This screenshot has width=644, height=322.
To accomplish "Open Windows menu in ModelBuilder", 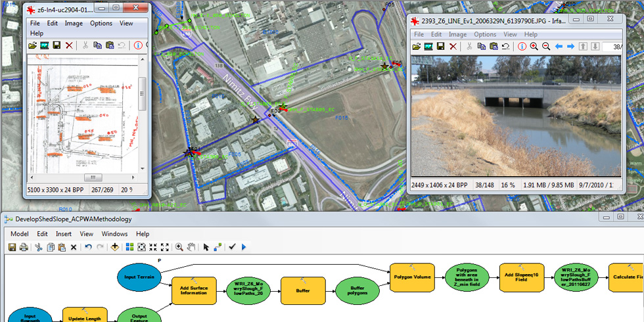I will coord(114,234).
